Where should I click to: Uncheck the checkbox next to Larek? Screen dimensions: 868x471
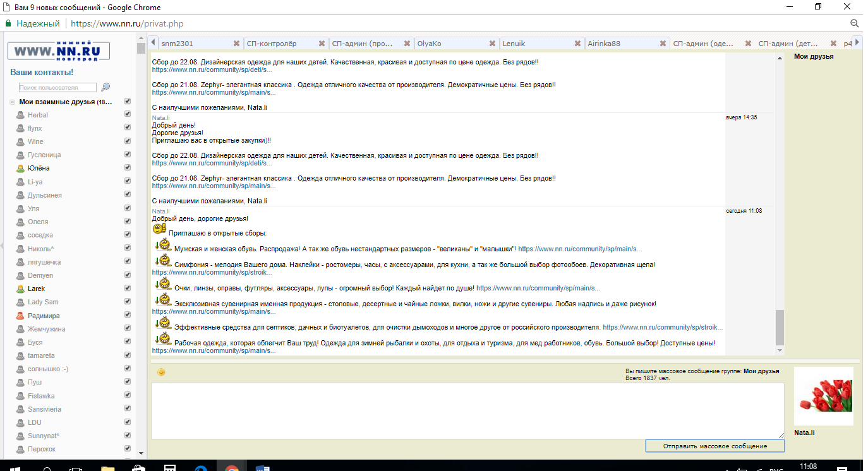(x=128, y=289)
